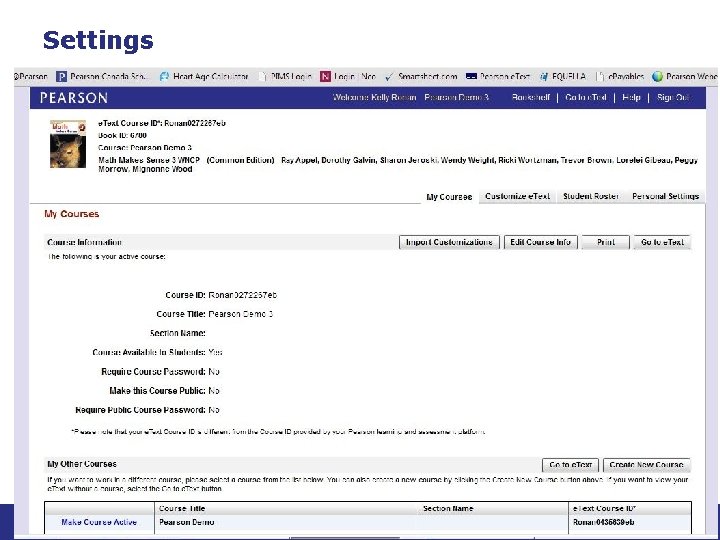Screen dimensions: 720x540
Task: Click the Print button
Action: point(606,242)
